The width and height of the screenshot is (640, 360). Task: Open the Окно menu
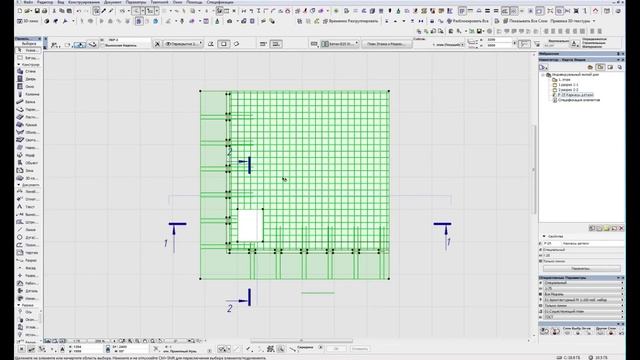tap(178, 2)
